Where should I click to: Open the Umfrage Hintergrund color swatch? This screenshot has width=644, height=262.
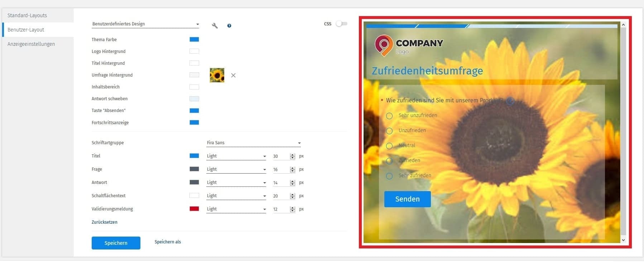click(194, 75)
